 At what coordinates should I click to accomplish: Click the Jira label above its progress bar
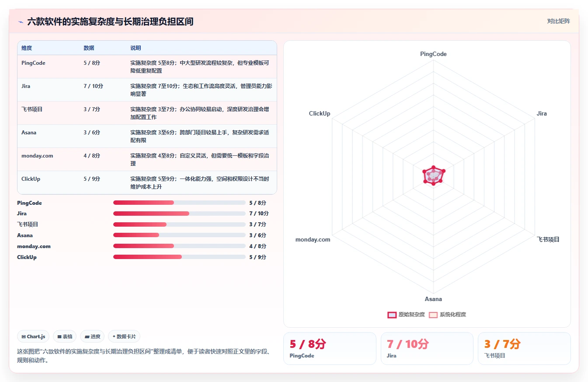[x=22, y=214]
